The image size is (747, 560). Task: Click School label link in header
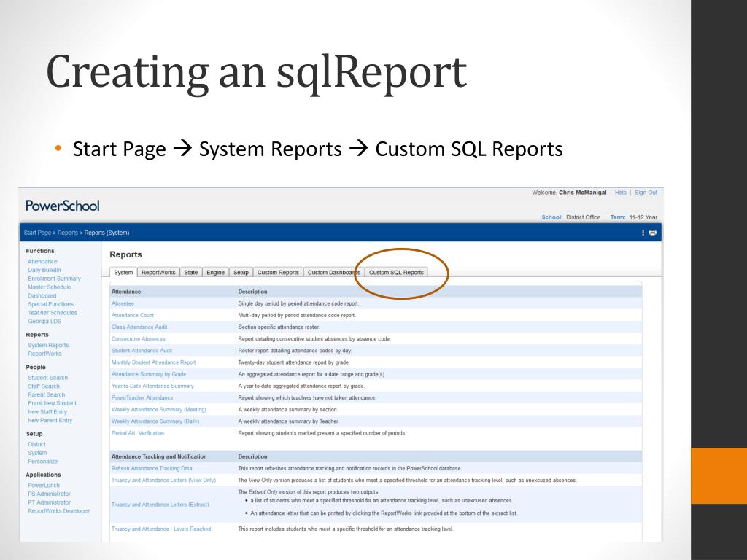click(552, 217)
